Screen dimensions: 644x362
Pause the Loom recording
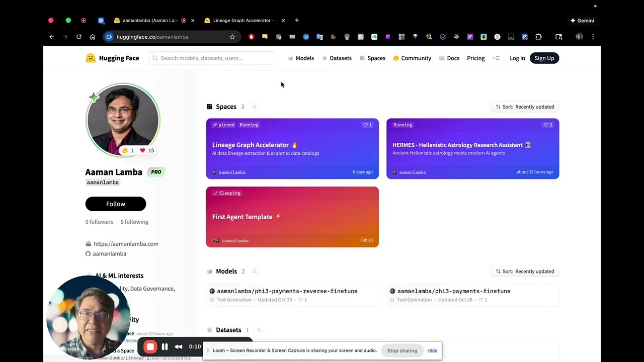click(x=165, y=346)
